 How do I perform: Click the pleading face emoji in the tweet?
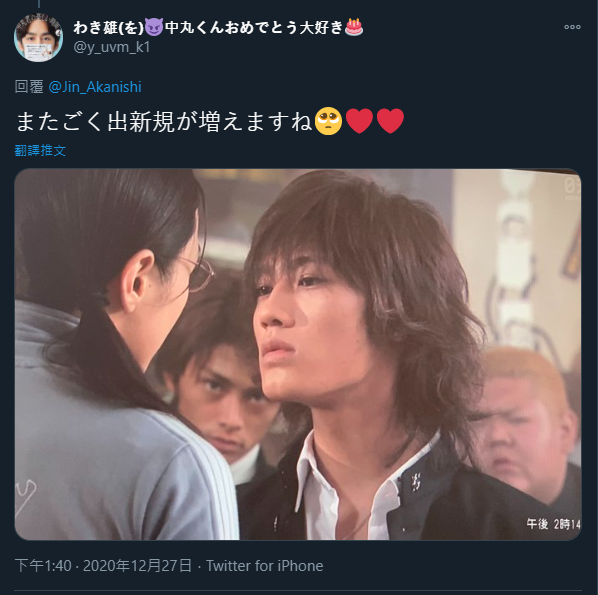[328, 121]
